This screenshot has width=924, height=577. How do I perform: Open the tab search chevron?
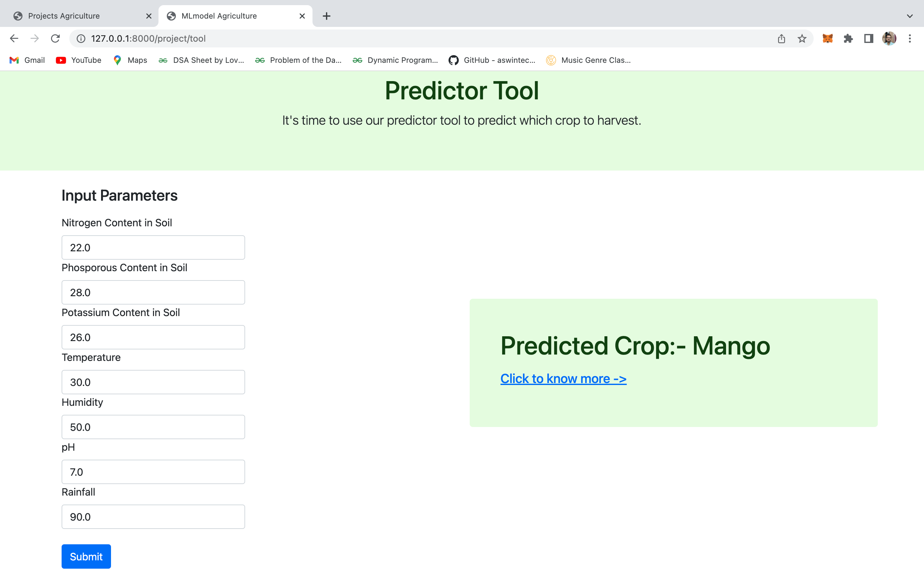(910, 16)
